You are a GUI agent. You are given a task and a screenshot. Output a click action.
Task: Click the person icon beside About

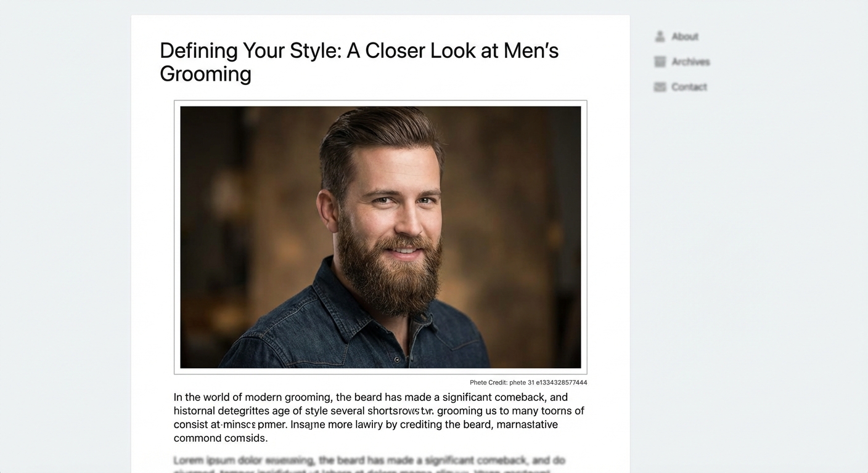coord(660,36)
